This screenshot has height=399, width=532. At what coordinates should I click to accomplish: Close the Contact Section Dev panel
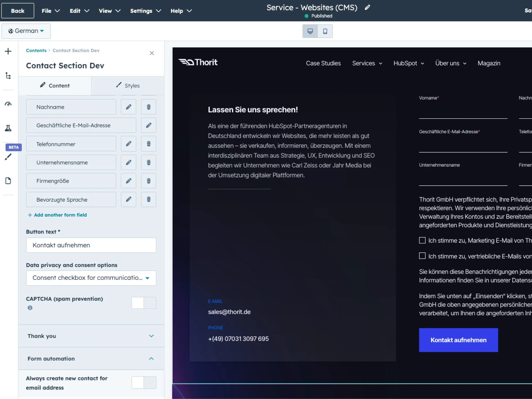pos(152,53)
